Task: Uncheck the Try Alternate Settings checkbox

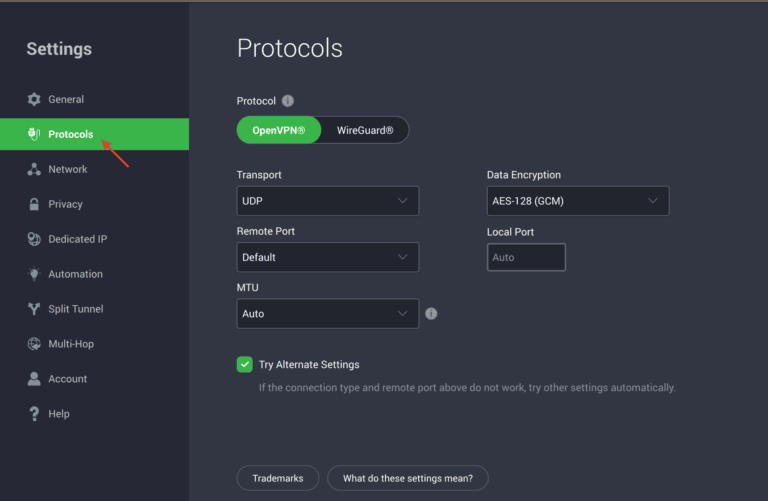Action: point(245,364)
